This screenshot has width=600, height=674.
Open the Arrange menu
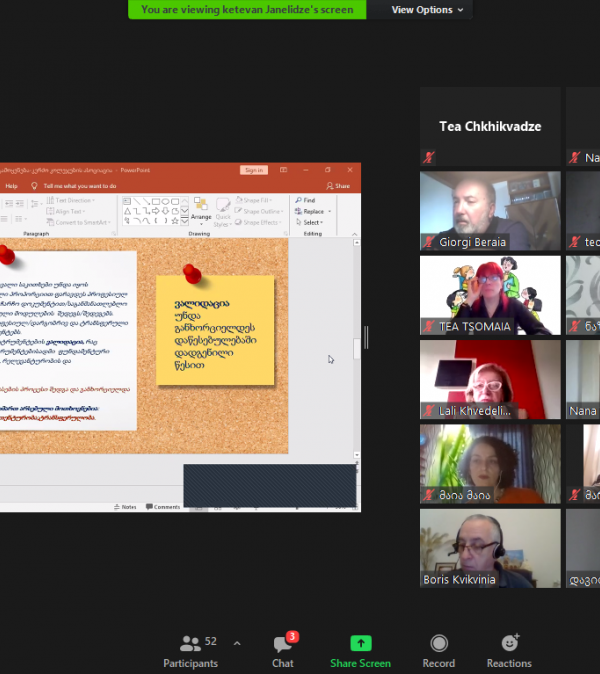201,211
